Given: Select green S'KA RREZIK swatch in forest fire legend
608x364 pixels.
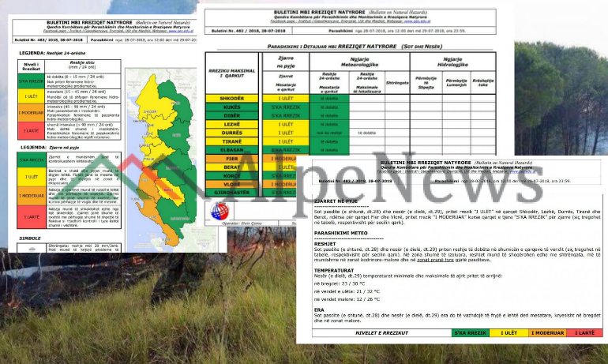Looking at the screenshot, I should [32, 159].
